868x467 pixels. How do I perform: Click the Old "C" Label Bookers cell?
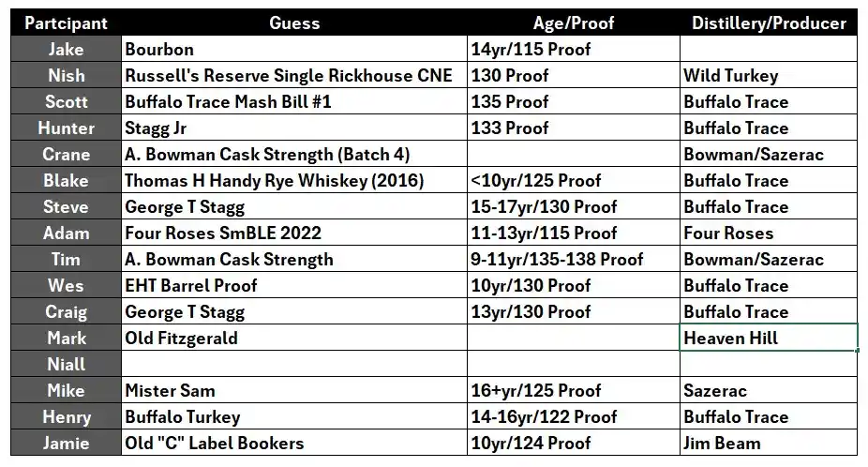pos(293,443)
